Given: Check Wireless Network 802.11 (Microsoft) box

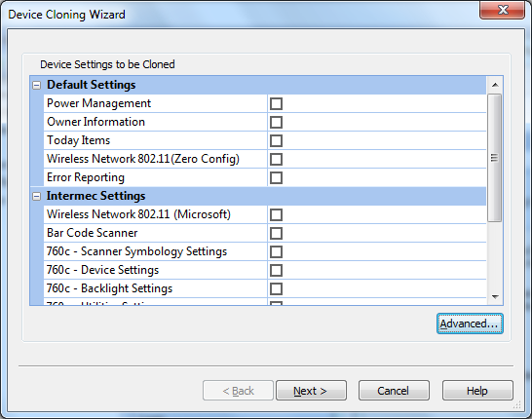Looking at the screenshot, I should [x=276, y=214].
